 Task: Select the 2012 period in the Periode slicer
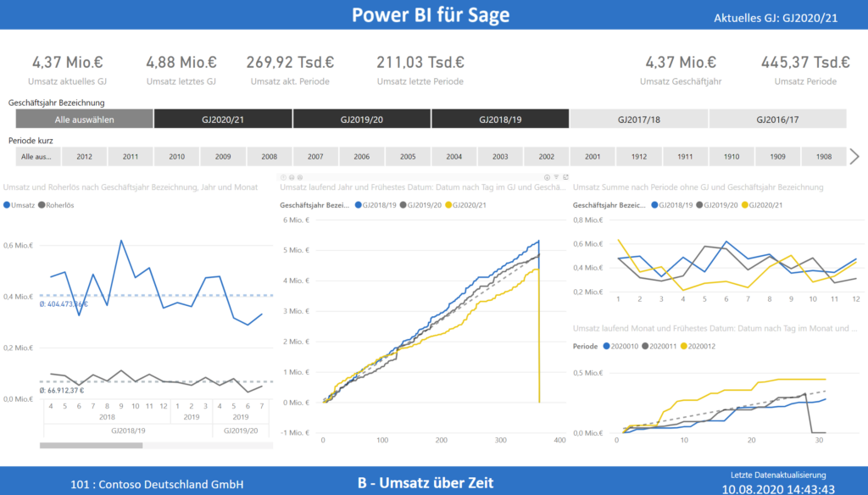pos(86,156)
